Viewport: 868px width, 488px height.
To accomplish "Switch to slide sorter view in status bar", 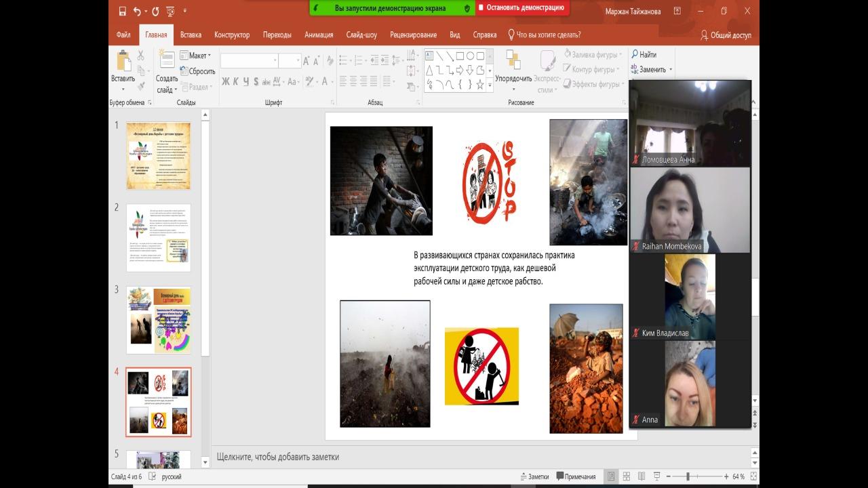I will tap(626, 476).
